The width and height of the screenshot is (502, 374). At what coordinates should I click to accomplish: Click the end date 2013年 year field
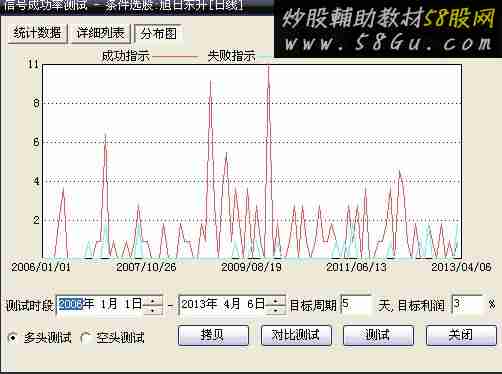pyautogui.click(x=199, y=304)
